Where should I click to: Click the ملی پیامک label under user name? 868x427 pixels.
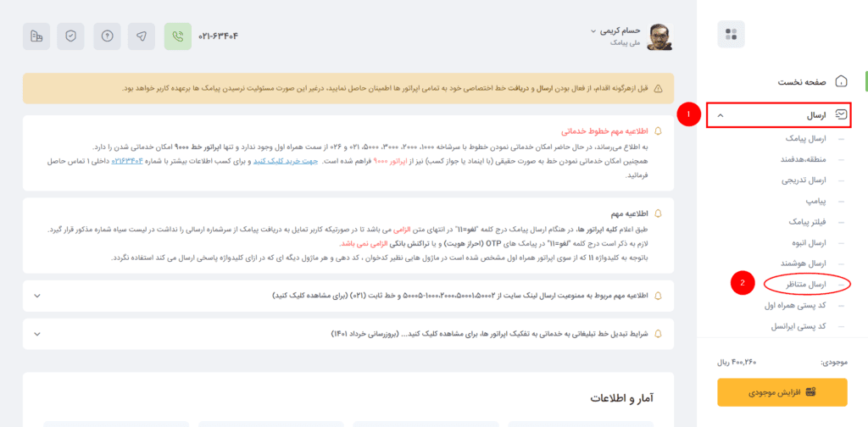[x=625, y=42]
